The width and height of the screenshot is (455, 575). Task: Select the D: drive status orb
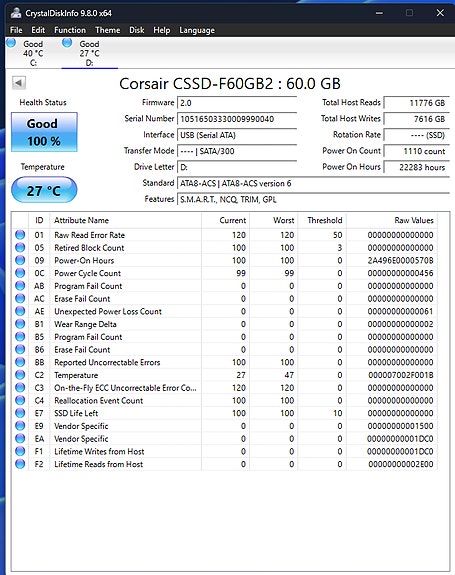pos(67,43)
